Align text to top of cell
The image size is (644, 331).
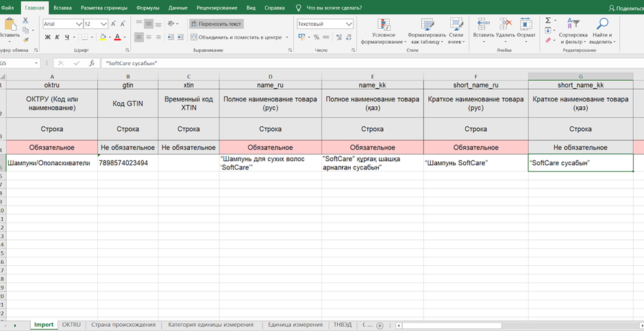139,24
